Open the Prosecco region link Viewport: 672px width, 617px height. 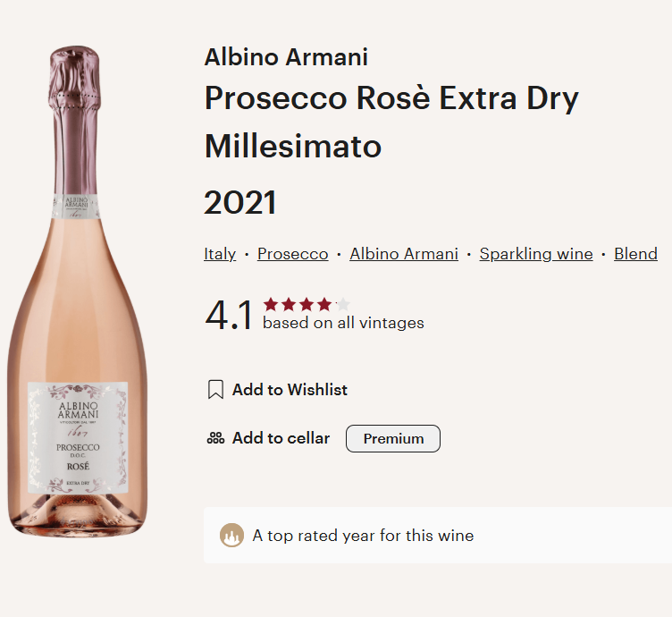click(293, 254)
